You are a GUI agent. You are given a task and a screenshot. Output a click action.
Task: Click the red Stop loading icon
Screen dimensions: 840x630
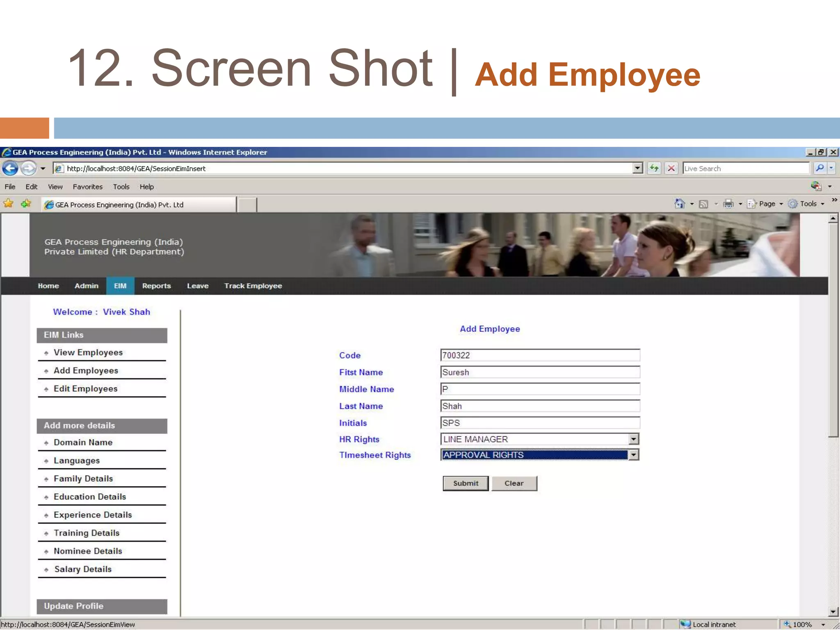[671, 168]
